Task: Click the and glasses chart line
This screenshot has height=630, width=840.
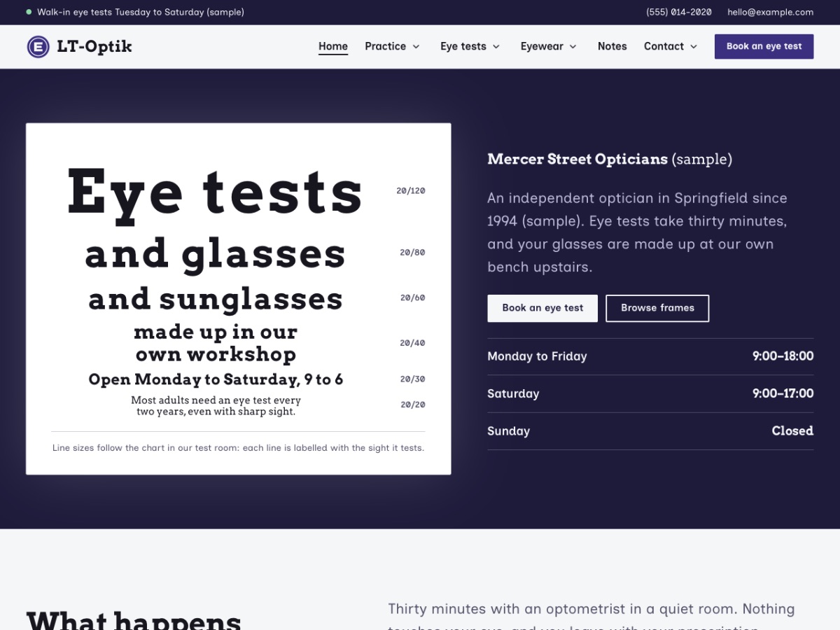Action: pos(216,254)
